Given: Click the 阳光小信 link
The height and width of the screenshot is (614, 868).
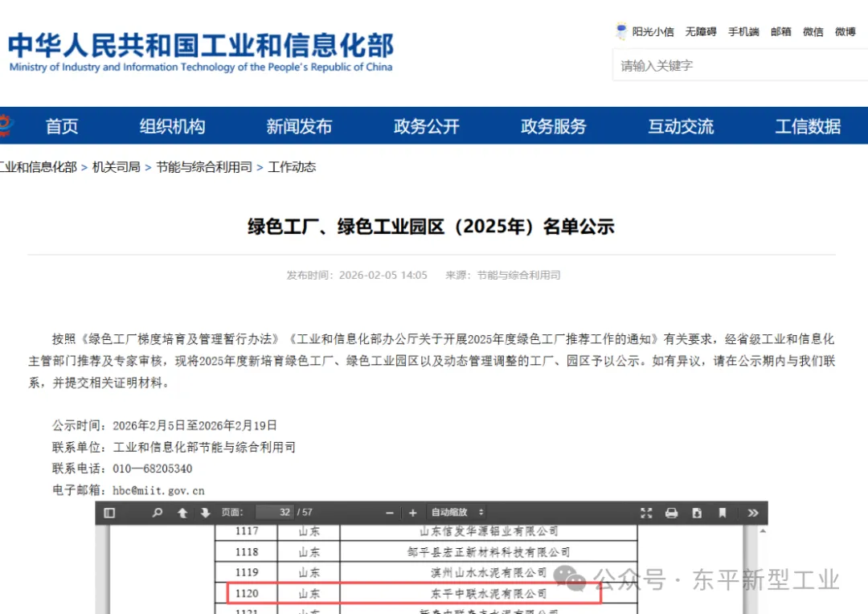Looking at the screenshot, I should (653, 31).
